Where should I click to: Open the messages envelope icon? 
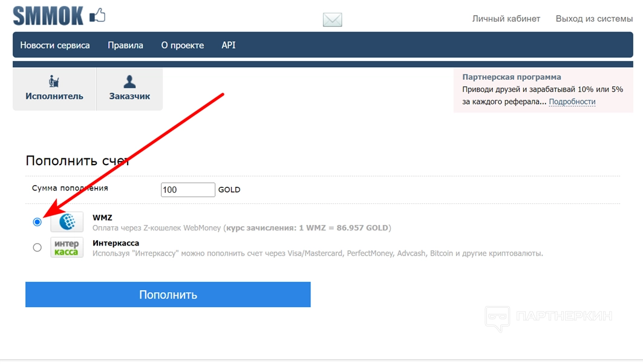332,19
